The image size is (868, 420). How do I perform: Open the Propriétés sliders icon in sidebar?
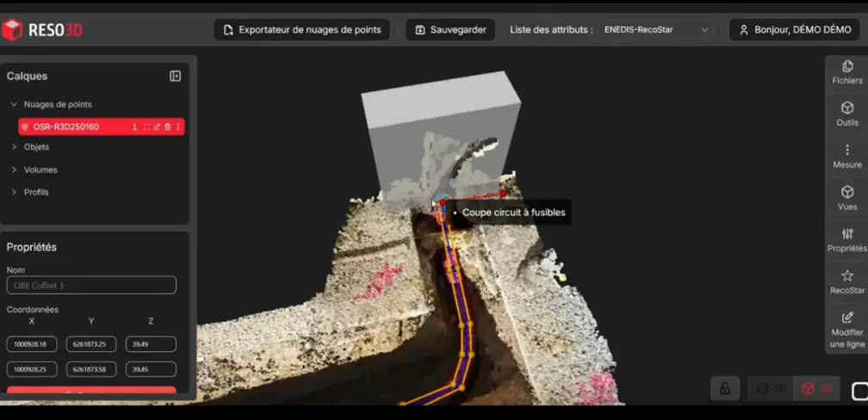click(846, 239)
